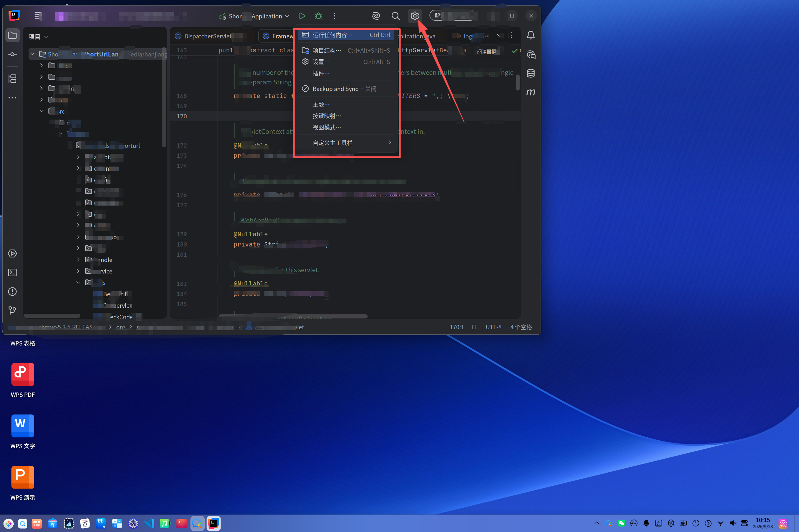
Task: Click the LF line separator in status bar
Action: coord(475,327)
